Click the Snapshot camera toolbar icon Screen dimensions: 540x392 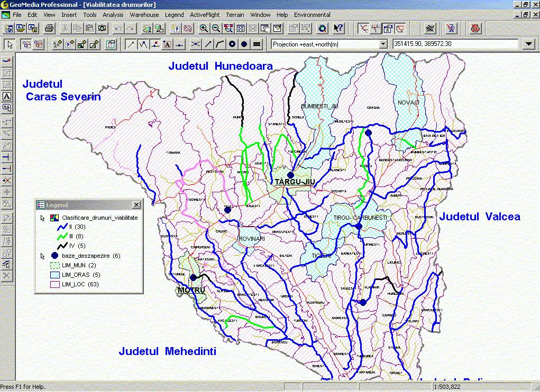coord(102,28)
